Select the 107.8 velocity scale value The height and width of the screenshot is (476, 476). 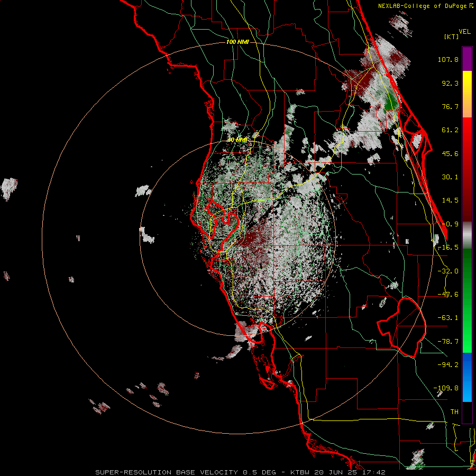coord(448,59)
